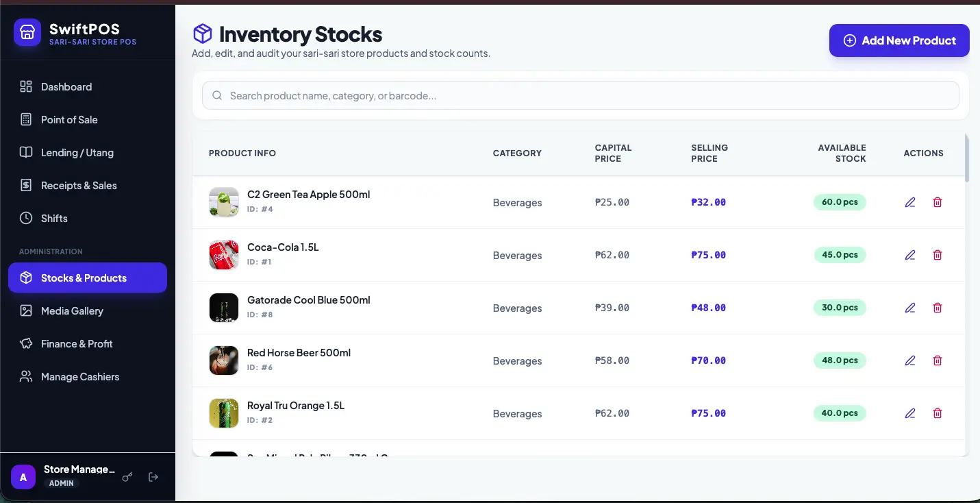
Task: Open Media Gallery
Action: coord(88,311)
